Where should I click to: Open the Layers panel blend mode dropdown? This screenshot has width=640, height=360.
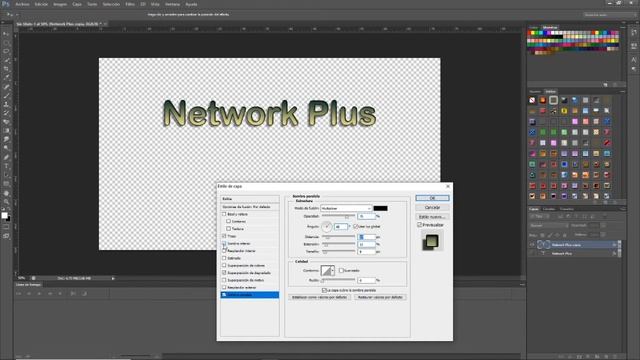[549, 226]
